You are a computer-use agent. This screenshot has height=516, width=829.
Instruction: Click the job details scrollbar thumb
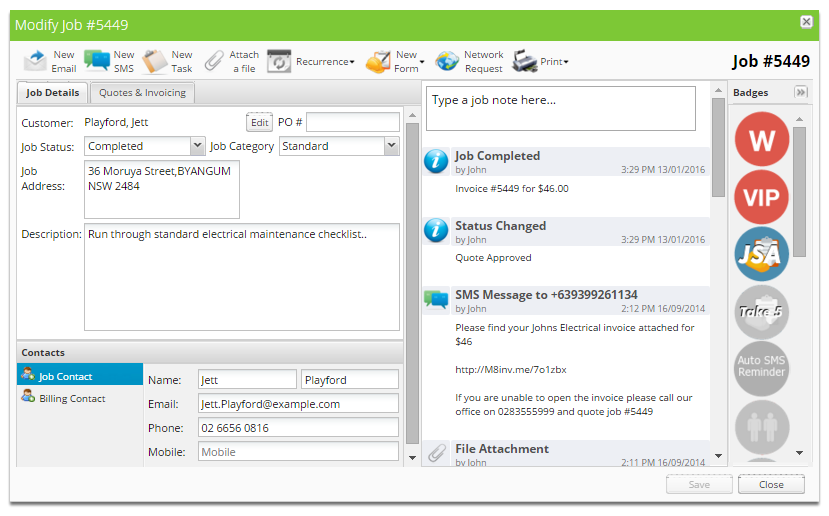click(412, 283)
